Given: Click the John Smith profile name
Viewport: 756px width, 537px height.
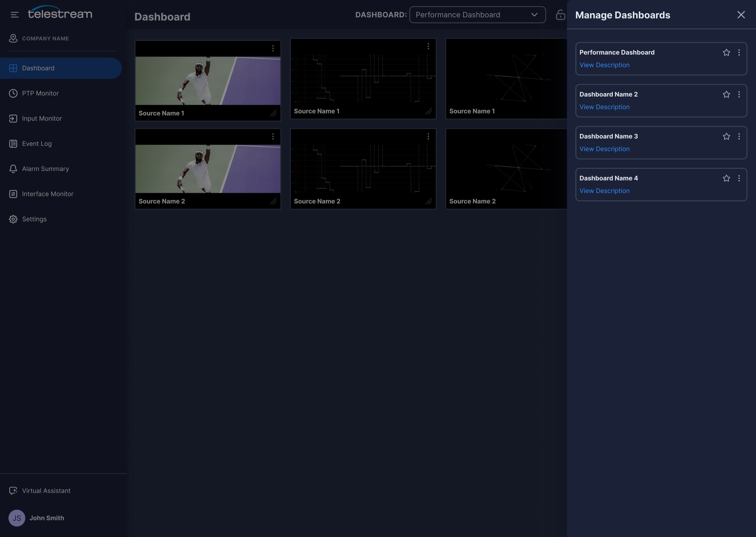Looking at the screenshot, I should tap(47, 518).
